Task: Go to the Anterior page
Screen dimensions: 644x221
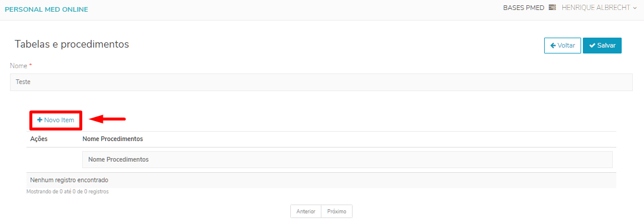Action: 306,212
